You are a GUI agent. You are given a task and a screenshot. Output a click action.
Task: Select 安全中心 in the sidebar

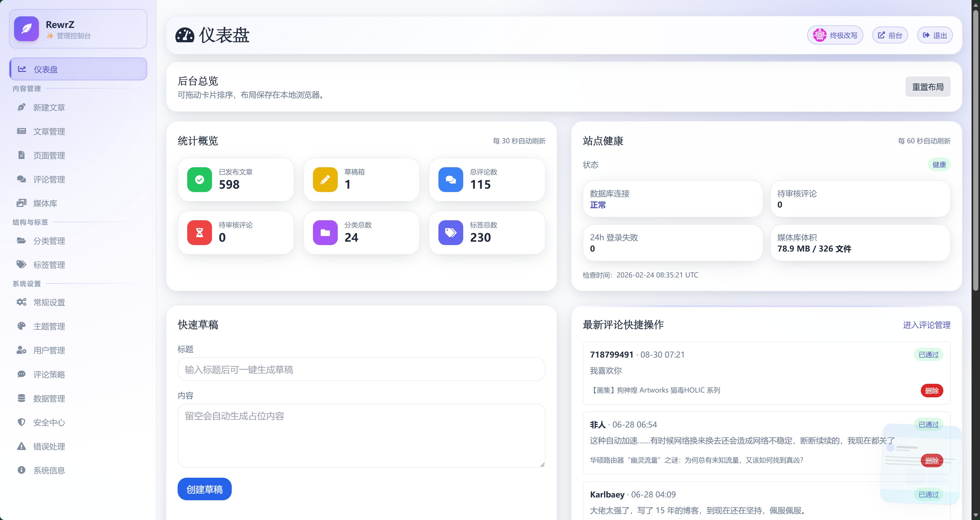(78, 422)
